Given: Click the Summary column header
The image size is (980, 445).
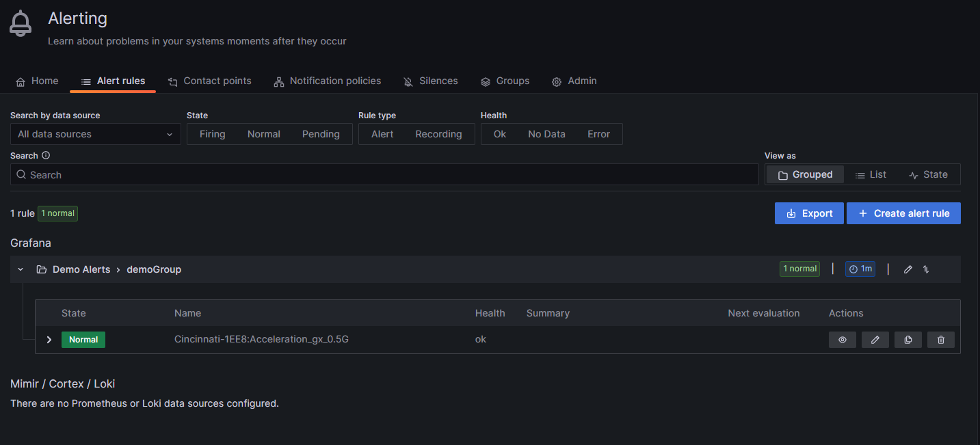Looking at the screenshot, I should click(548, 313).
